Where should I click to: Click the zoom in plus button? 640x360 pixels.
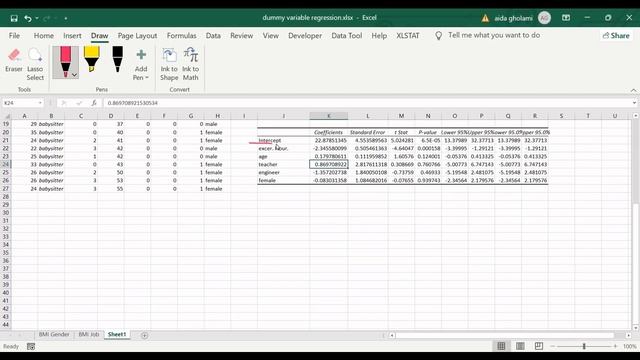click(616, 346)
